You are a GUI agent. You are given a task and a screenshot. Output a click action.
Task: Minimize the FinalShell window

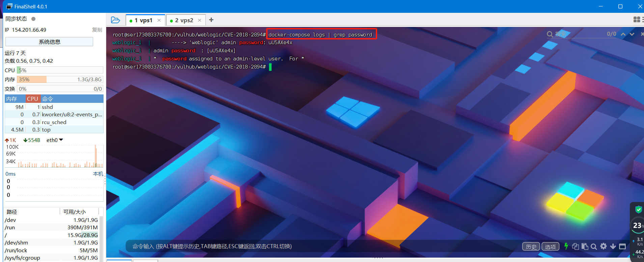click(x=601, y=6)
